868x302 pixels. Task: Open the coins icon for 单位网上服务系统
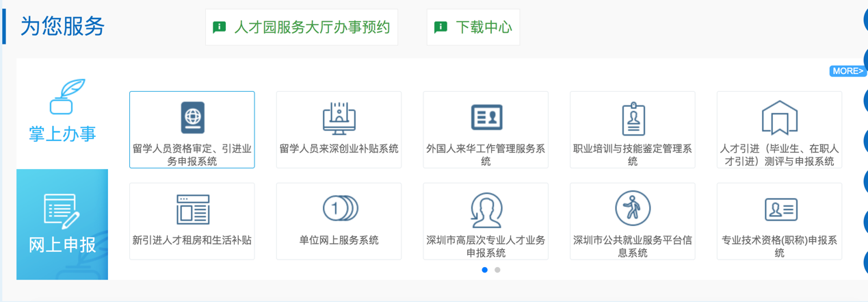tap(339, 209)
